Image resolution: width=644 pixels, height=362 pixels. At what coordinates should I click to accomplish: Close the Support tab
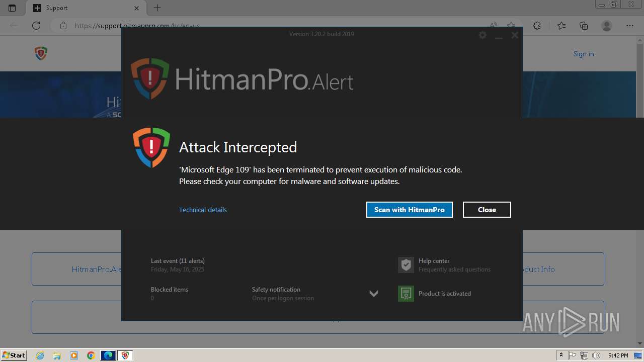tap(137, 8)
